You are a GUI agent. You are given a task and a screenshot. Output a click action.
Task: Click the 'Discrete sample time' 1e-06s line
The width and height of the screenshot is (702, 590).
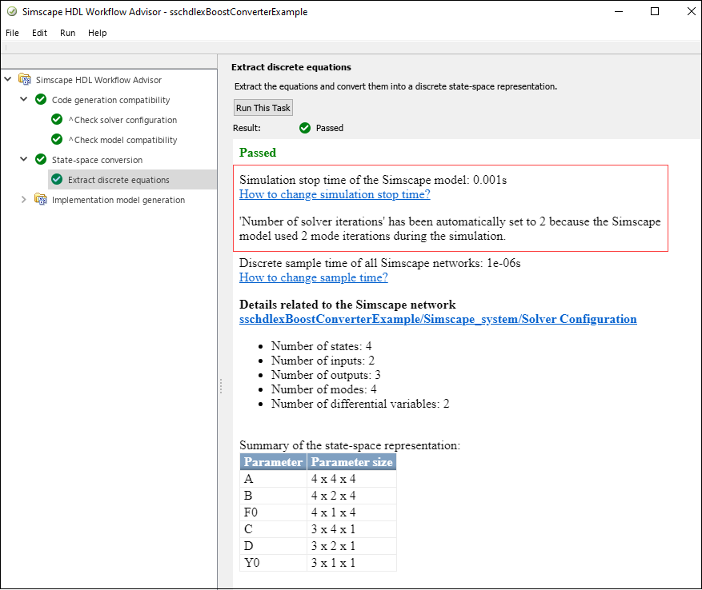(x=380, y=263)
